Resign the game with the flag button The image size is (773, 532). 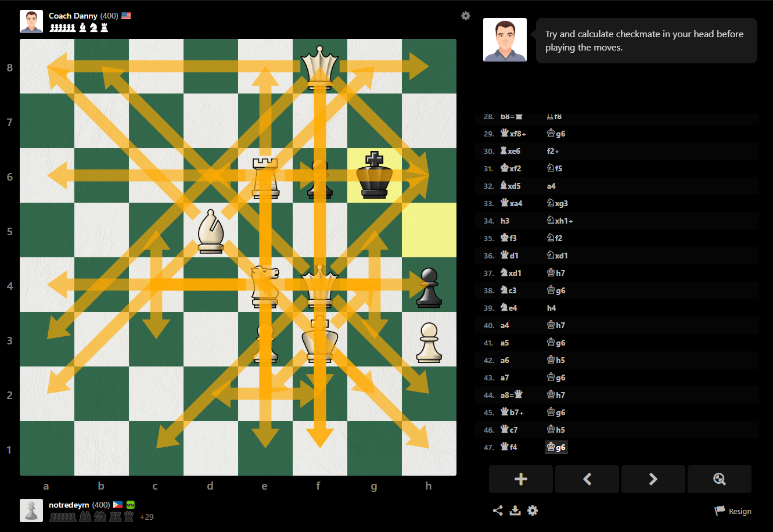733,511
